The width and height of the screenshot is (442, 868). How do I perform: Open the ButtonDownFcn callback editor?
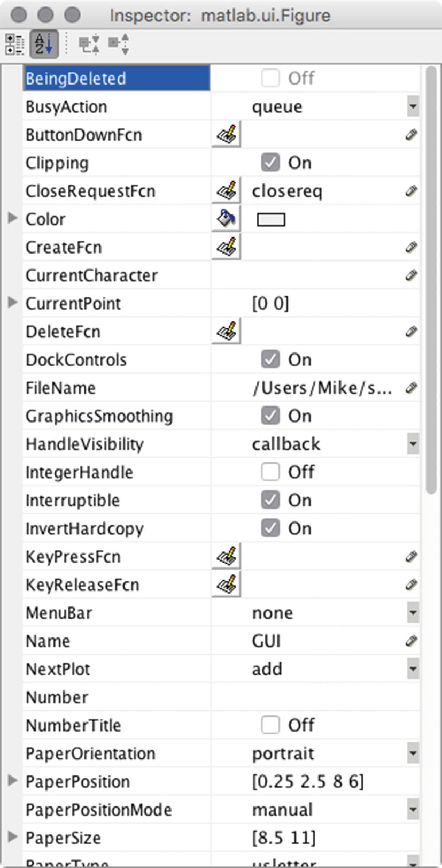click(x=225, y=135)
